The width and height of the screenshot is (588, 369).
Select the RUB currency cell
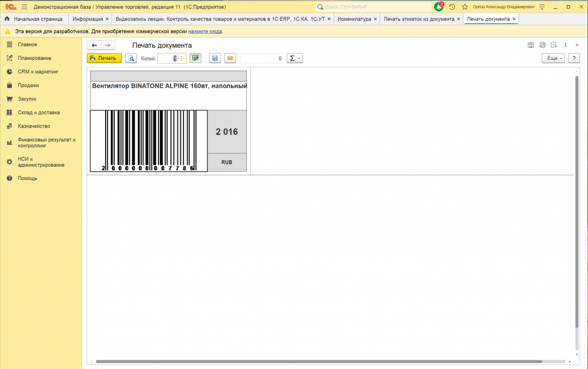(227, 162)
